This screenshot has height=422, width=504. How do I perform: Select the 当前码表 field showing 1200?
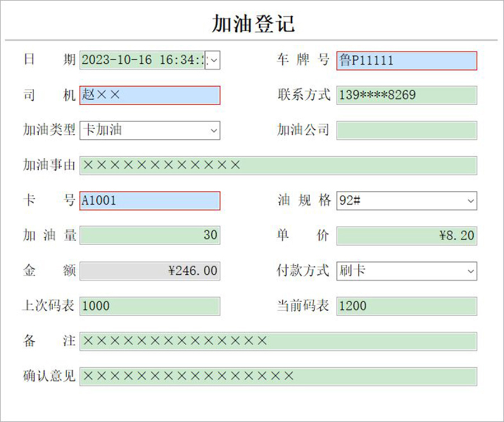coord(406,306)
